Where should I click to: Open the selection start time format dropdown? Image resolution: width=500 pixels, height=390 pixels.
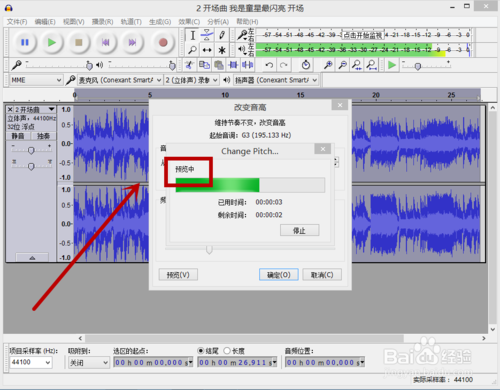click(191, 362)
